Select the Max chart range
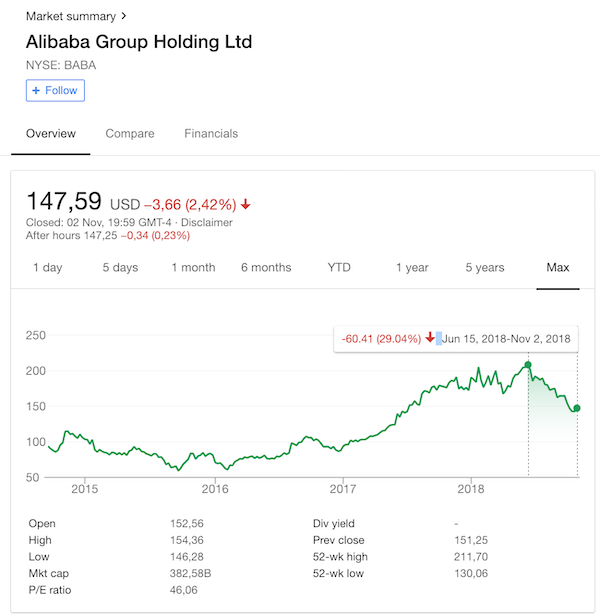The width and height of the screenshot is (600, 615). (558, 267)
